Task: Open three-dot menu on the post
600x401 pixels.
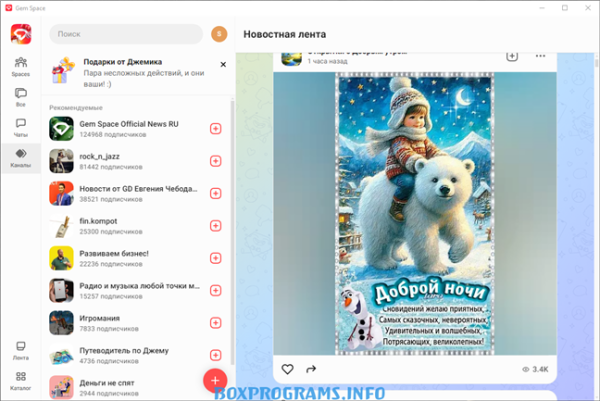Action: [x=542, y=55]
